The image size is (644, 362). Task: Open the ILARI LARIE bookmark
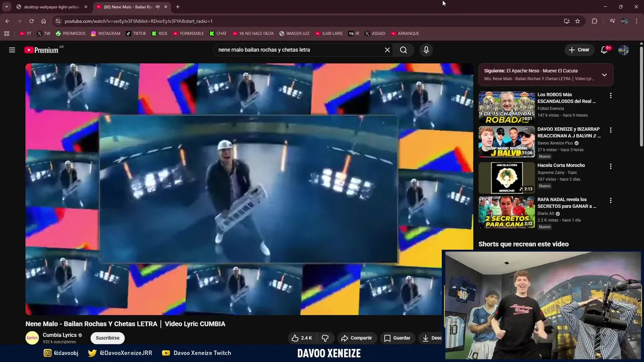tap(329, 34)
